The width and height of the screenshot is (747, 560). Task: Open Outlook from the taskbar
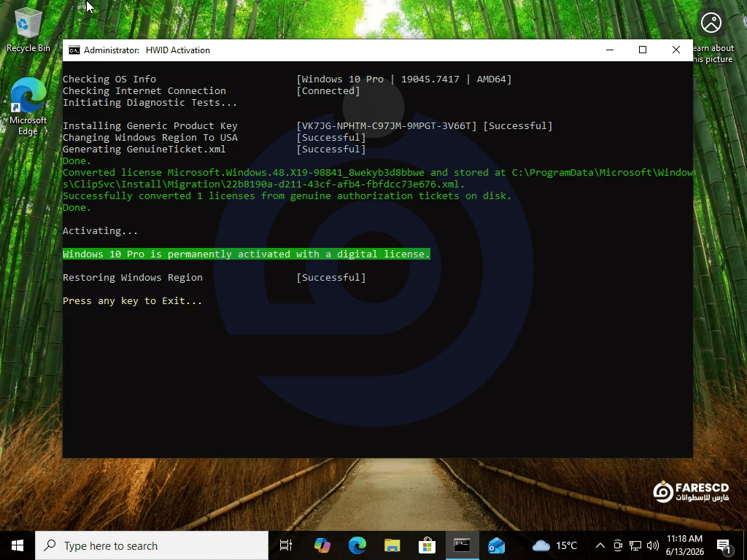coord(496,545)
